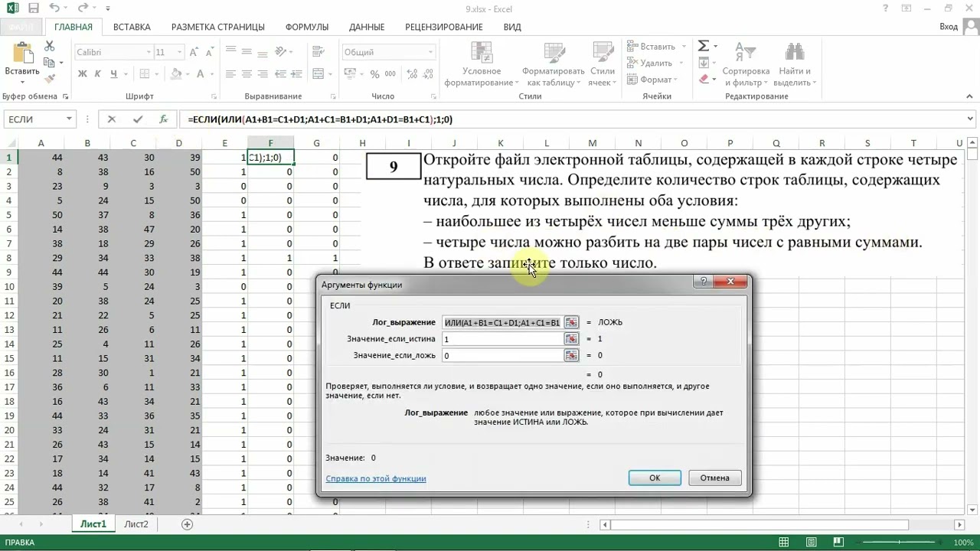Toggle bold formatting (Ж)
Image resolution: width=980 pixels, height=551 pixels.
[x=83, y=74]
